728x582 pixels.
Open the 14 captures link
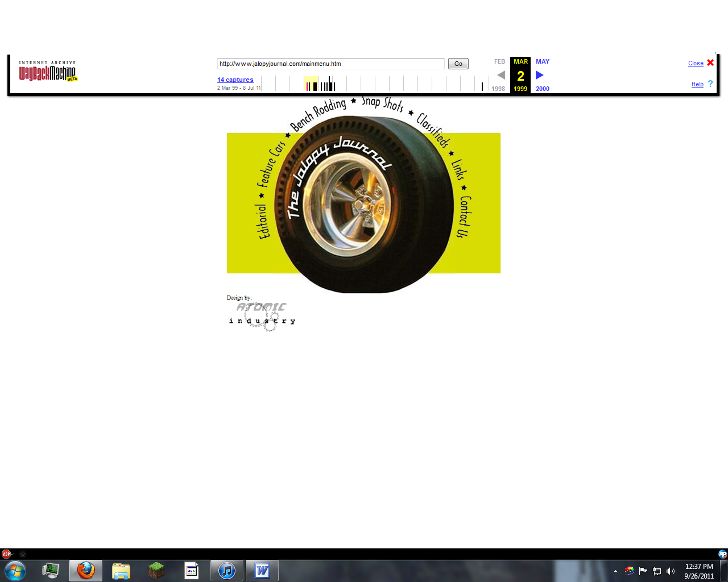pos(235,80)
